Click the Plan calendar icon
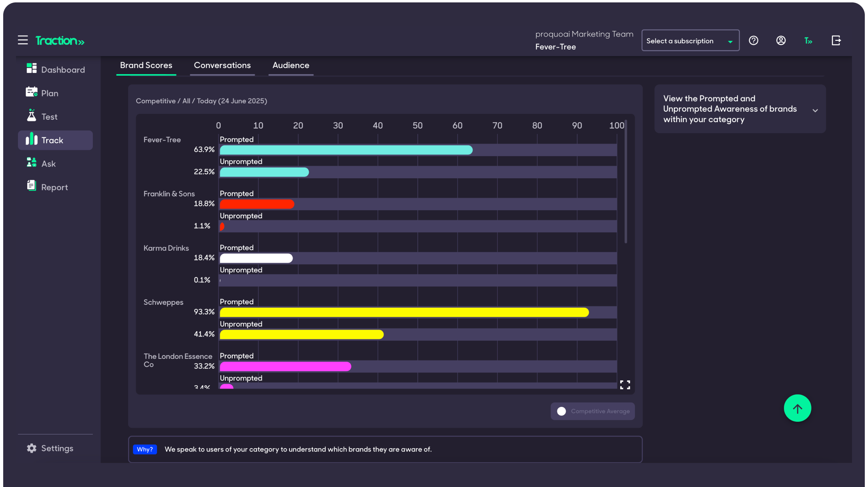Image resolution: width=868 pixels, height=487 pixels. (31, 92)
